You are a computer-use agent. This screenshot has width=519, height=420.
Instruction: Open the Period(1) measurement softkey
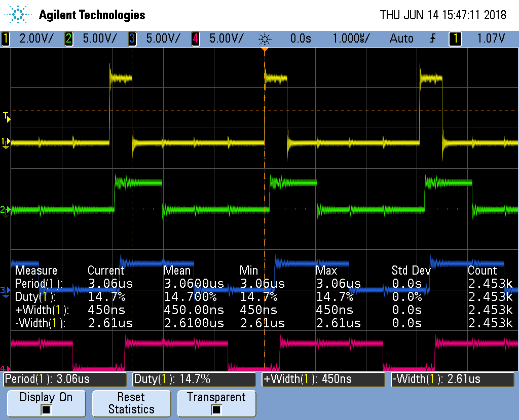pos(65,379)
